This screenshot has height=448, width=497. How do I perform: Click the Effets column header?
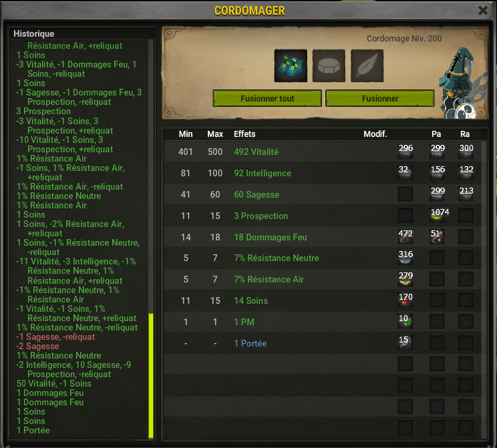point(244,134)
